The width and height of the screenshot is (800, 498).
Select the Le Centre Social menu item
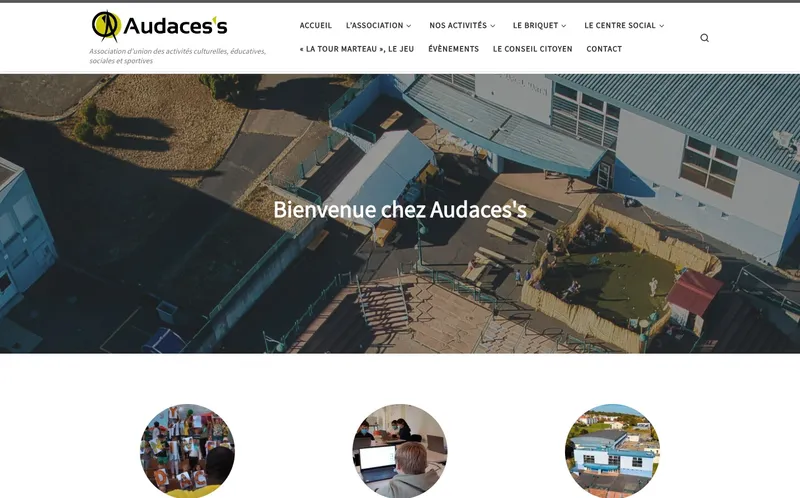tap(620, 26)
